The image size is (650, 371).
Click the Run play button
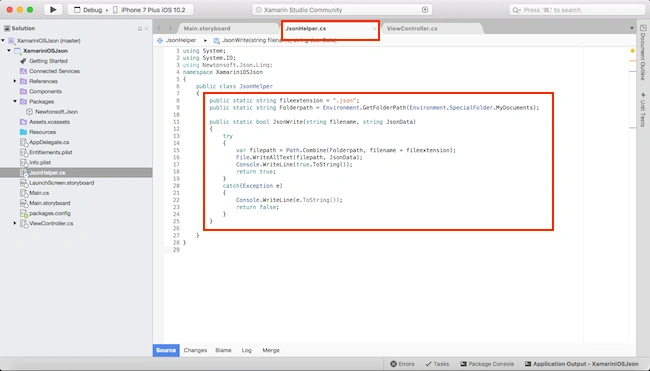(x=53, y=10)
